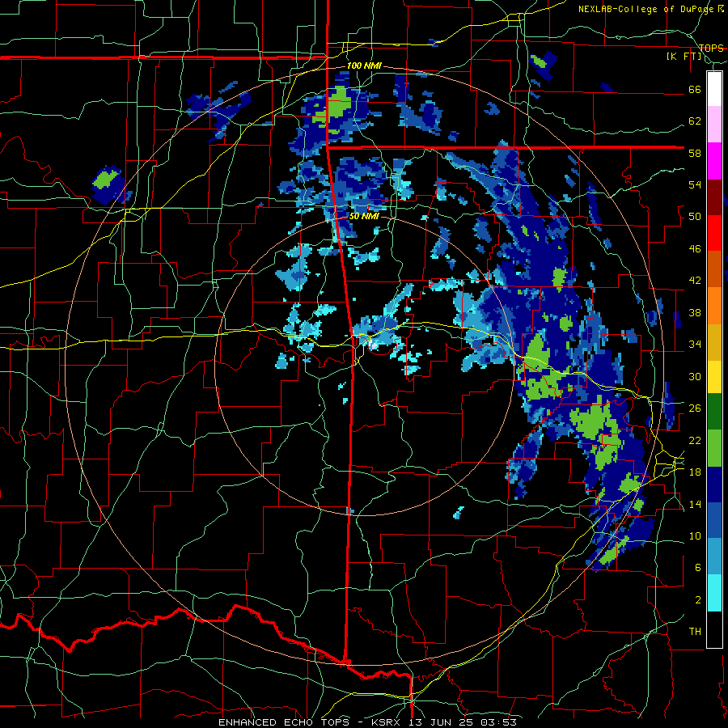Click the legend value 34

click(695, 345)
